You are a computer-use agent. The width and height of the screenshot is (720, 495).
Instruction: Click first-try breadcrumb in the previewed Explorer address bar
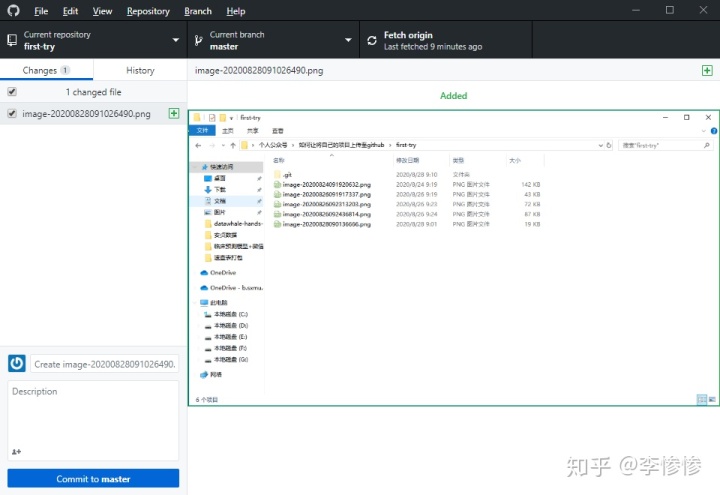pos(406,145)
